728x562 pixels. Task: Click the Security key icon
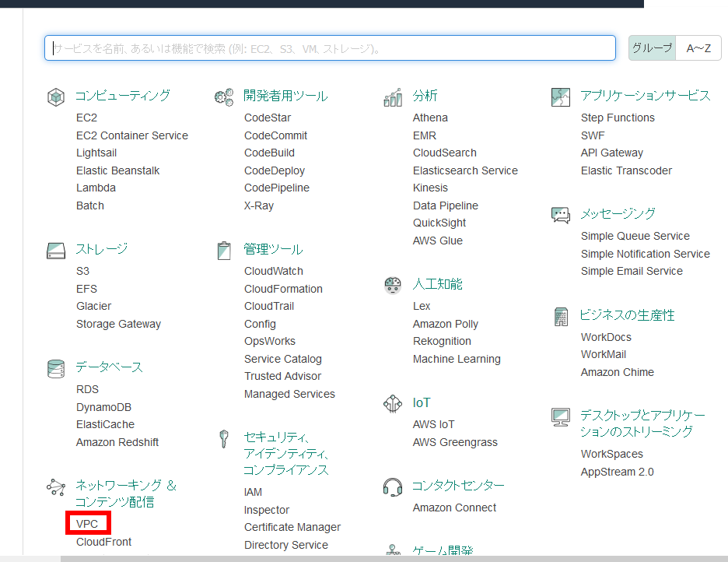pyautogui.click(x=224, y=438)
